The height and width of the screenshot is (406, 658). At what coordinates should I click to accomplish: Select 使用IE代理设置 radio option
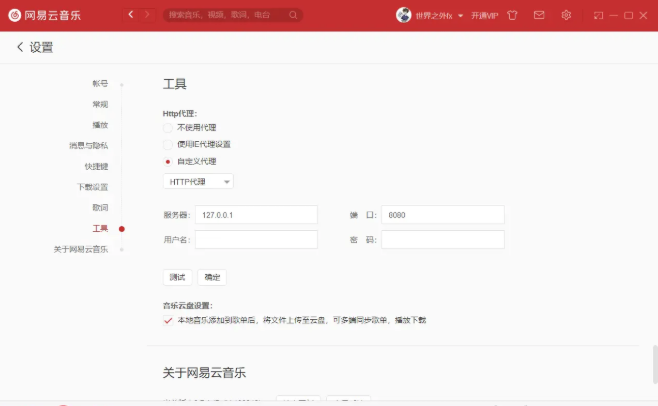pos(168,144)
